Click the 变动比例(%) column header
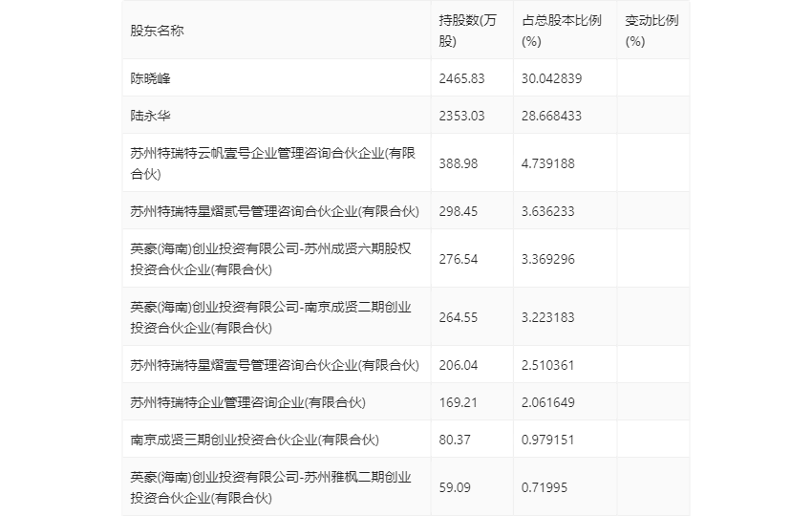 click(652, 31)
